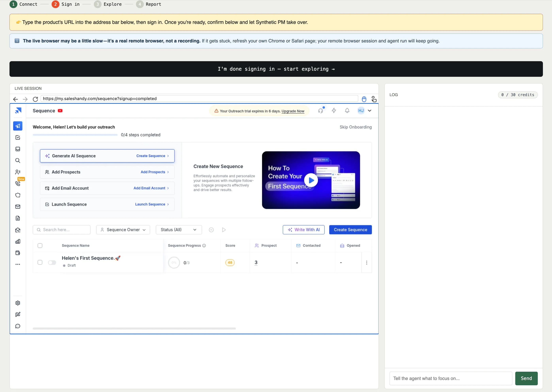Image resolution: width=552 pixels, height=392 pixels.
Task: Open the Analytics bar chart sidebar icon
Action: (x=18, y=241)
